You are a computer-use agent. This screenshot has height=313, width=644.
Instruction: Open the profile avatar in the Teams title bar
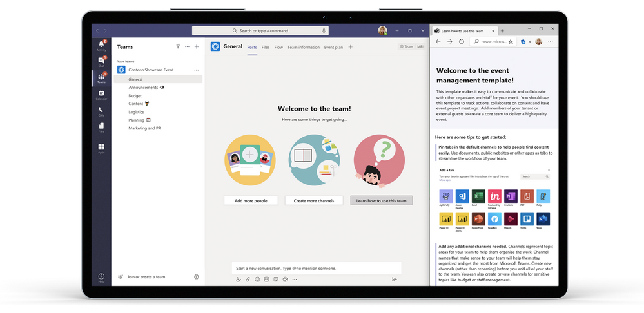(x=382, y=31)
